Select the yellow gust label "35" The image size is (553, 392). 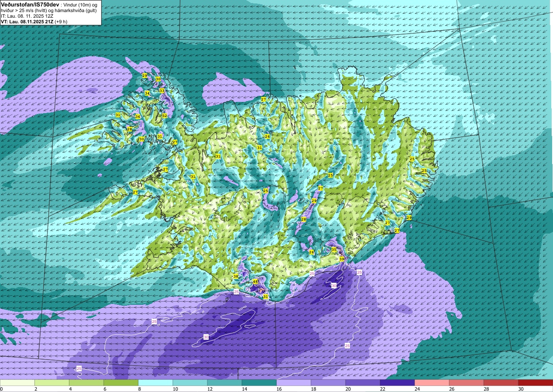334,250
